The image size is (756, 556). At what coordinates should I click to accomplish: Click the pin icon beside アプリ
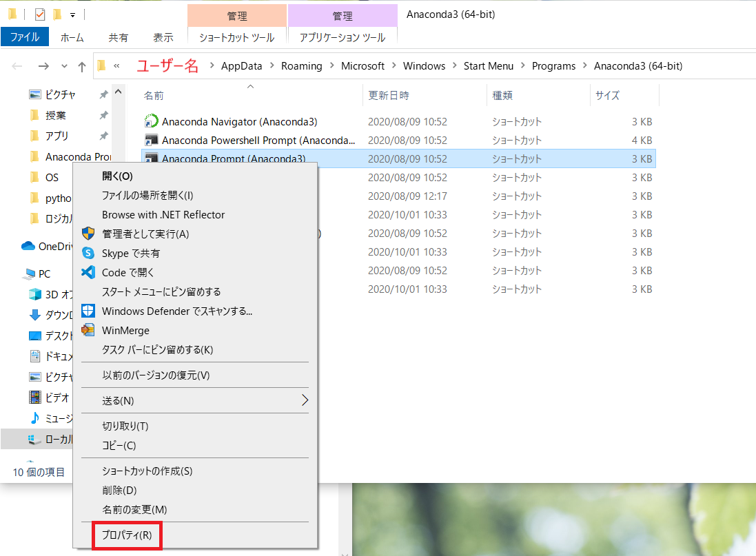(x=103, y=136)
